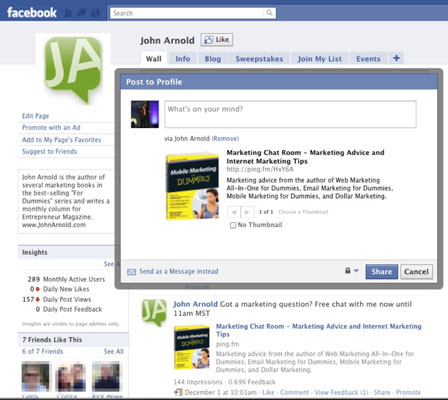Open messages icon in header

pos(82,13)
